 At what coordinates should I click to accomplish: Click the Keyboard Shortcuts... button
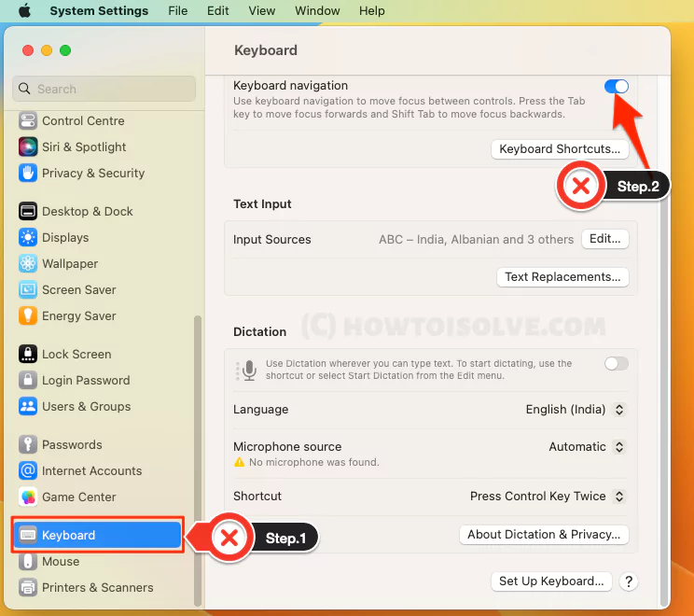click(560, 148)
